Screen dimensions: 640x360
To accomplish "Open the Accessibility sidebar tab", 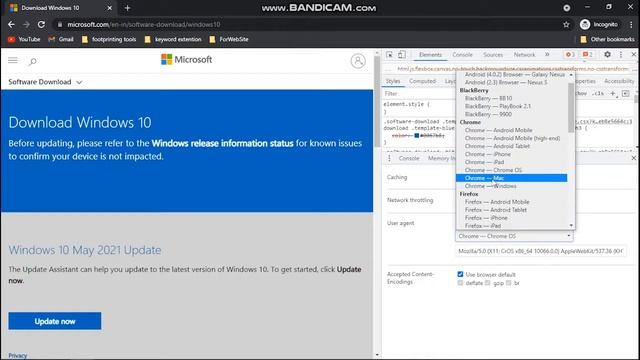I will (x=619, y=81).
